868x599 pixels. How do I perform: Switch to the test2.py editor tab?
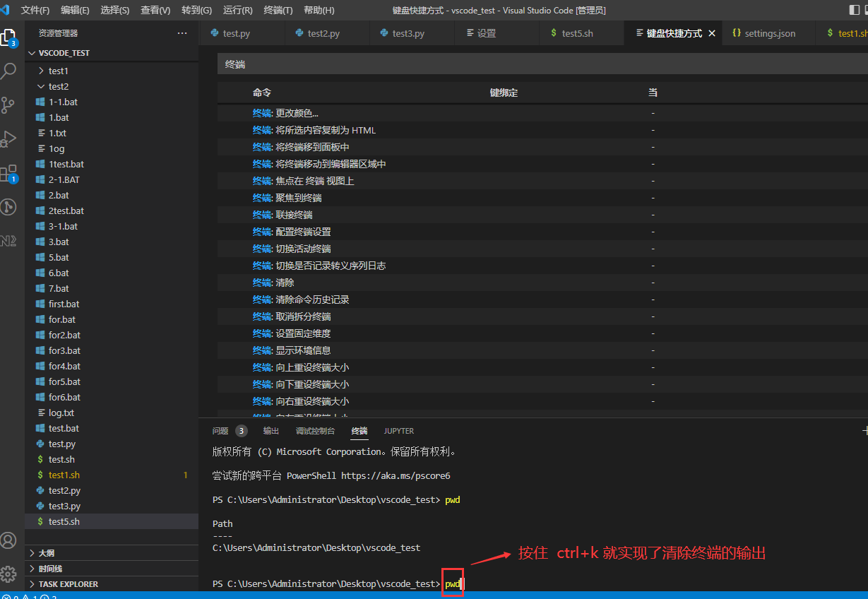coord(327,33)
